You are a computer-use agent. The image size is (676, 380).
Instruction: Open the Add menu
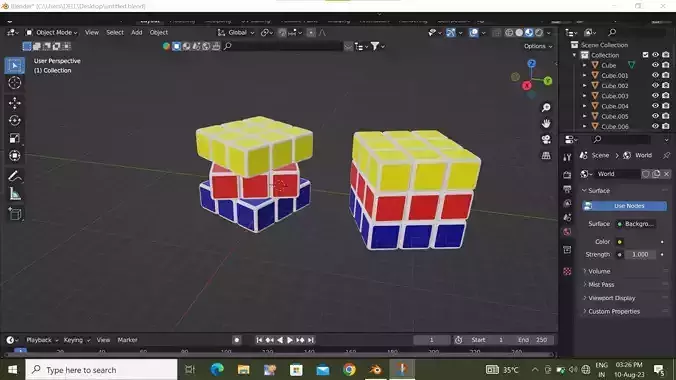[137, 32]
